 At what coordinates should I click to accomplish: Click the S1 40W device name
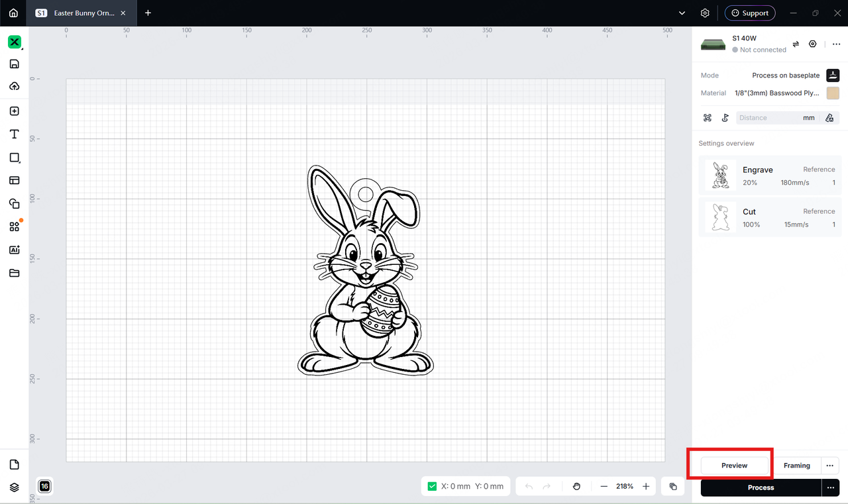click(x=744, y=38)
